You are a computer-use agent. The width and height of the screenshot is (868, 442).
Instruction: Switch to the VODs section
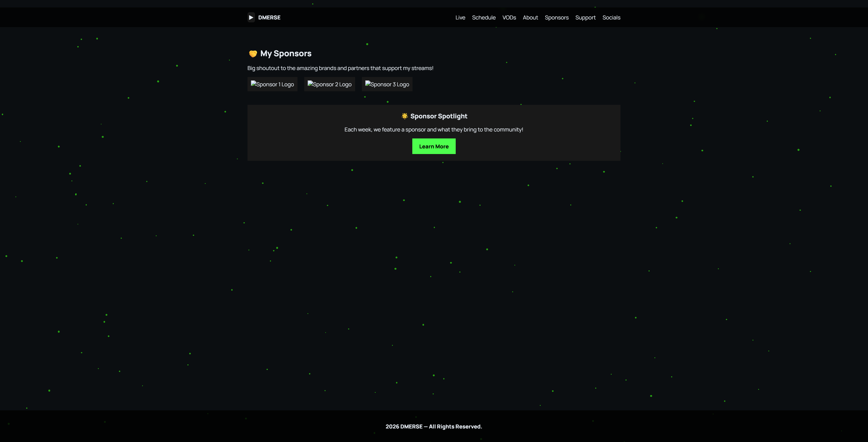click(x=509, y=17)
